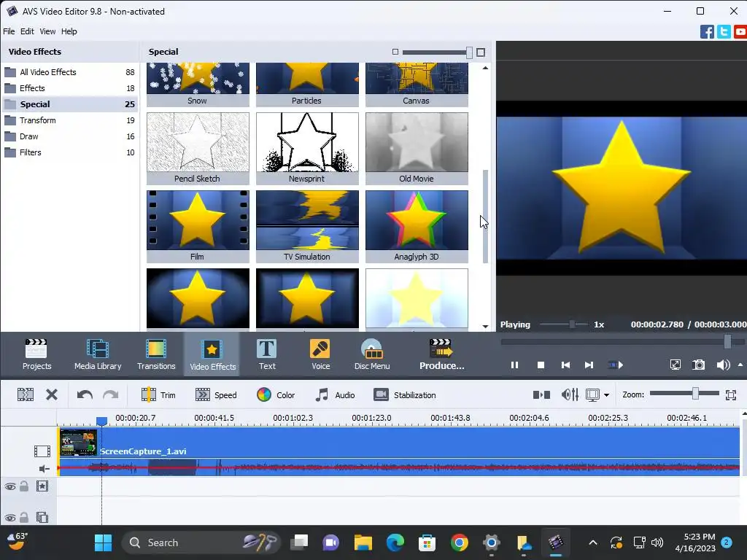Jump to next frame in preview
747x560 pixels.
pos(589,365)
